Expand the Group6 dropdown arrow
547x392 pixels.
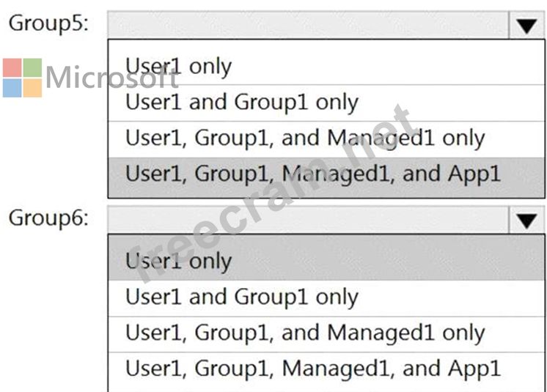(x=526, y=221)
